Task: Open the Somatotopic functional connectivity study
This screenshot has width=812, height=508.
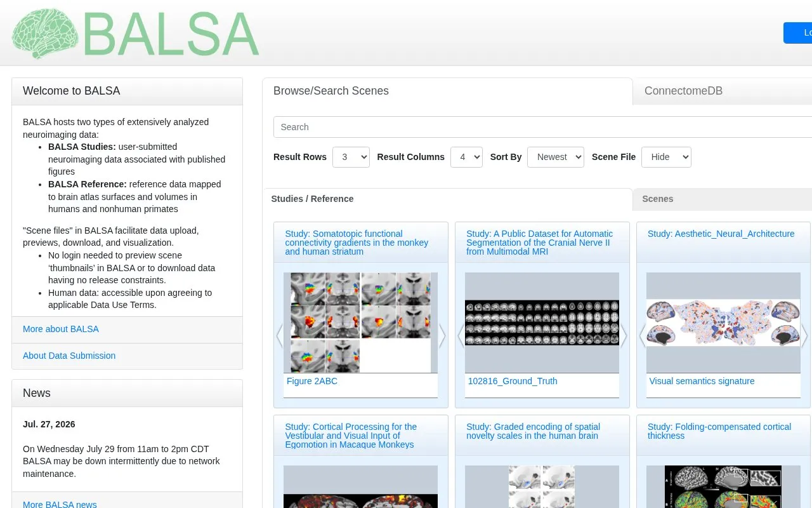Action: pyautogui.click(x=357, y=243)
